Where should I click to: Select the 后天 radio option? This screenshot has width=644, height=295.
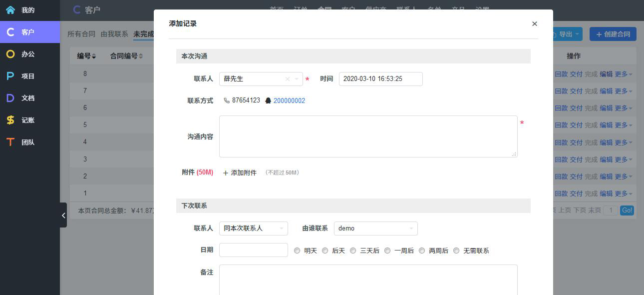(325, 250)
